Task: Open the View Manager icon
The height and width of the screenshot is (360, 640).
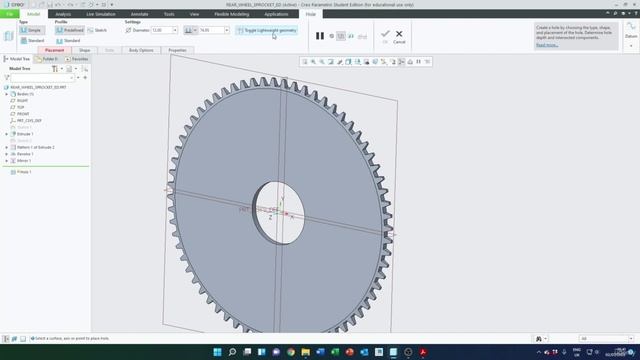Action: tap(366, 62)
